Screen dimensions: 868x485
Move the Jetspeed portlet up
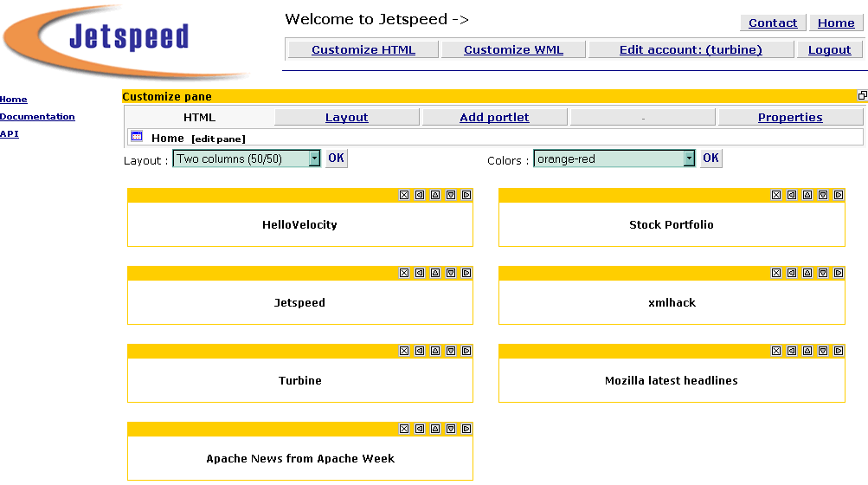pyautogui.click(x=435, y=273)
